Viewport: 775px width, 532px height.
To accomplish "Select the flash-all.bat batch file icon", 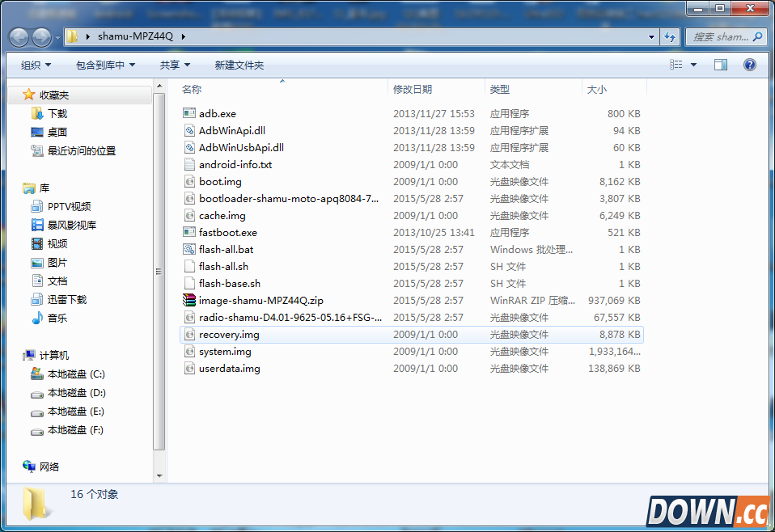I will (189, 250).
